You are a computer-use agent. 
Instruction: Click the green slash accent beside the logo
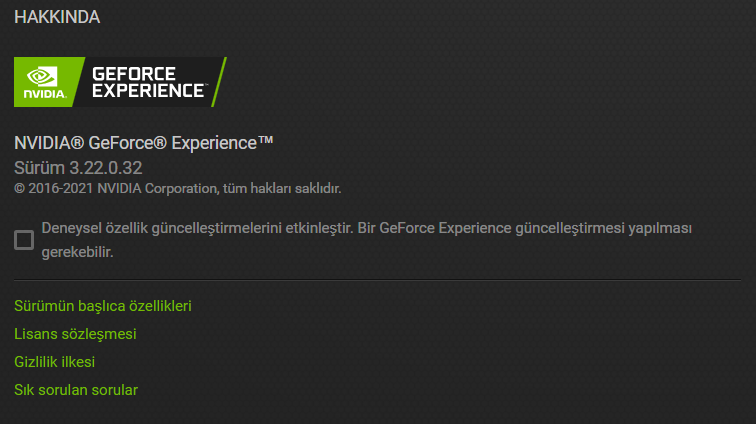pos(220,82)
